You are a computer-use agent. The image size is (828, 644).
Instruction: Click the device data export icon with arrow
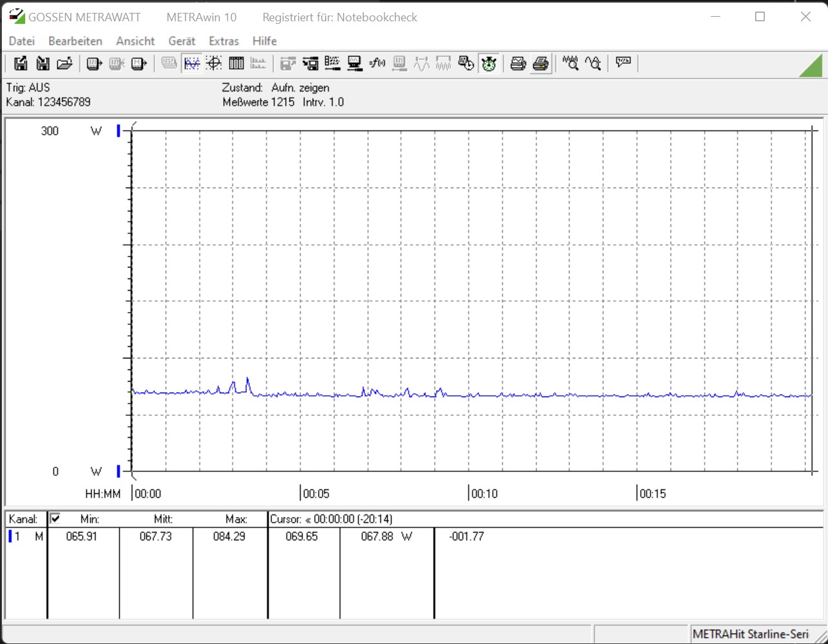coord(95,63)
